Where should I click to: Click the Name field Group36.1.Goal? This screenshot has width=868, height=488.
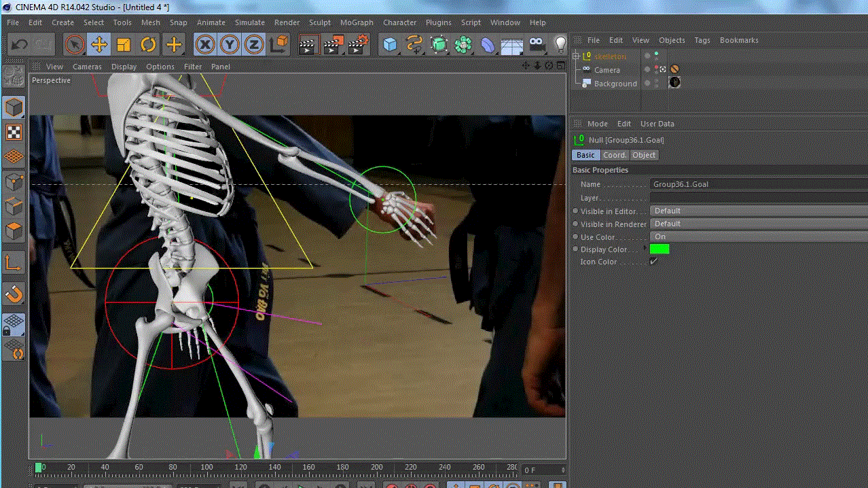[759, 184]
